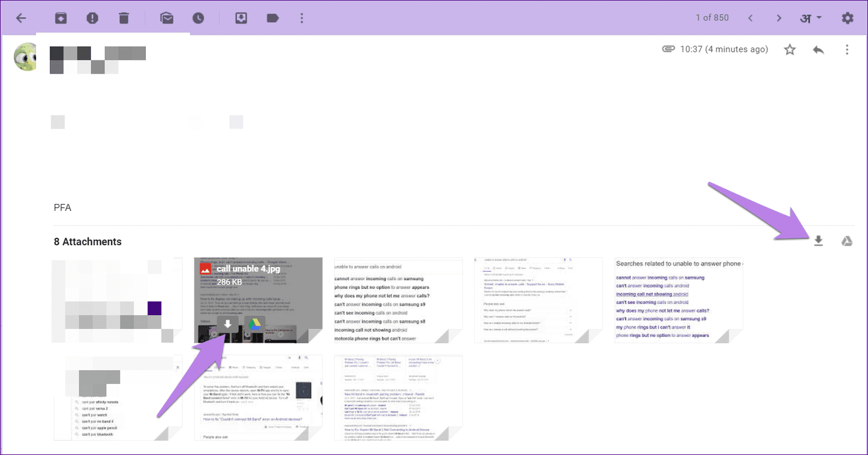Open the input tools language dropdown

point(811,18)
